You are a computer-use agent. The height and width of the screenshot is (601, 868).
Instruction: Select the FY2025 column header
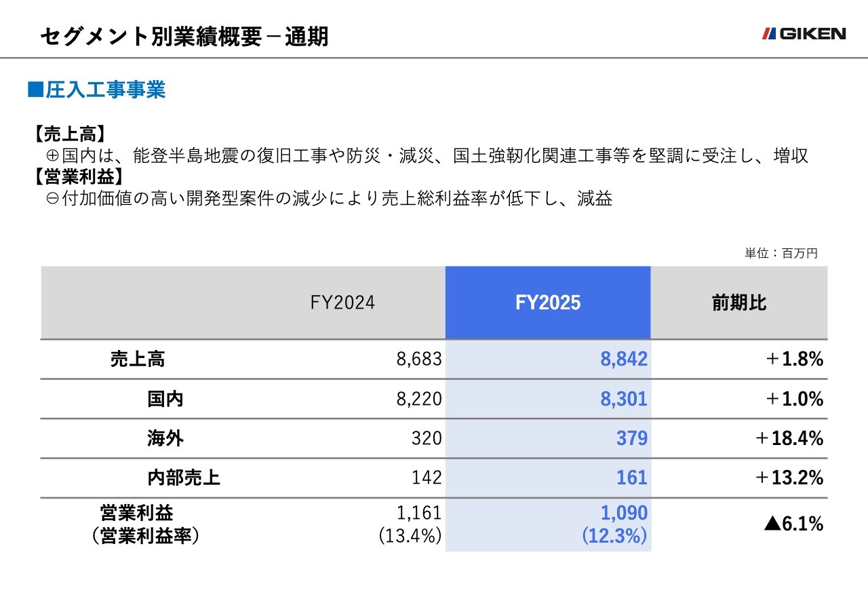coord(548,303)
